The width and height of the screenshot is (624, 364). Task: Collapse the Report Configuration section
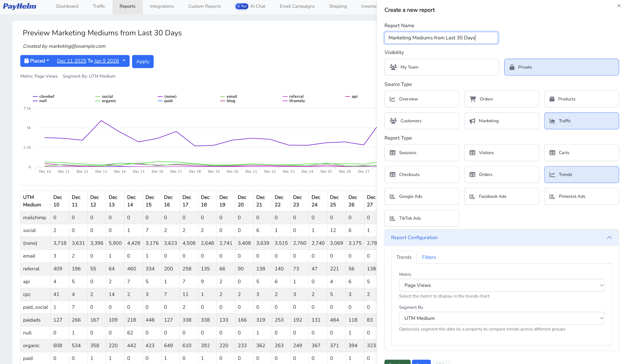[x=609, y=237]
